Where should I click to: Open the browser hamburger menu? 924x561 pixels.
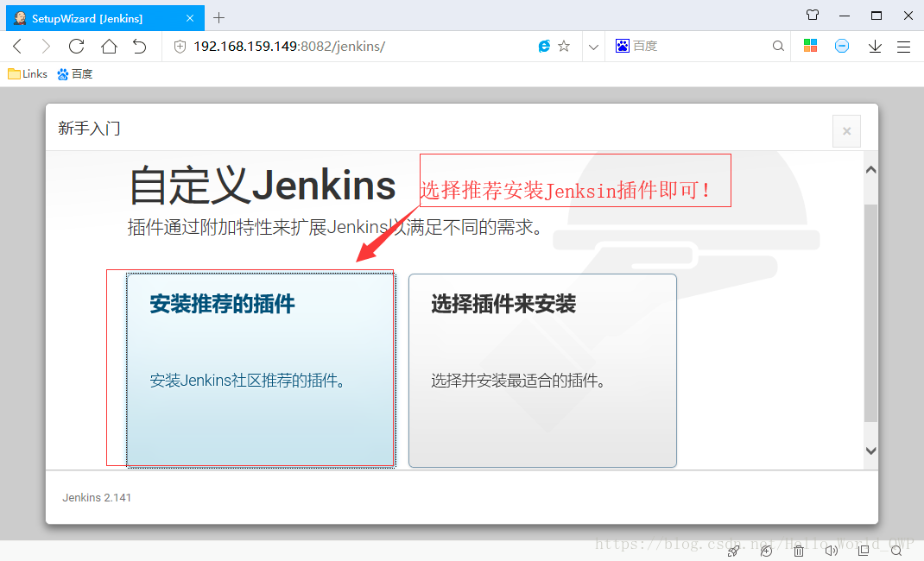click(903, 47)
